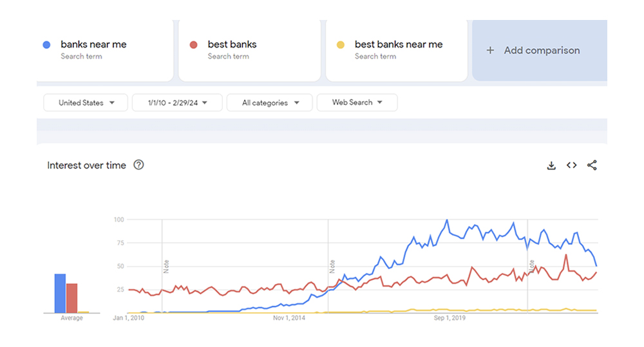This screenshot has height=347, width=644.
Task: Click the embed code icon
Action: point(571,165)
